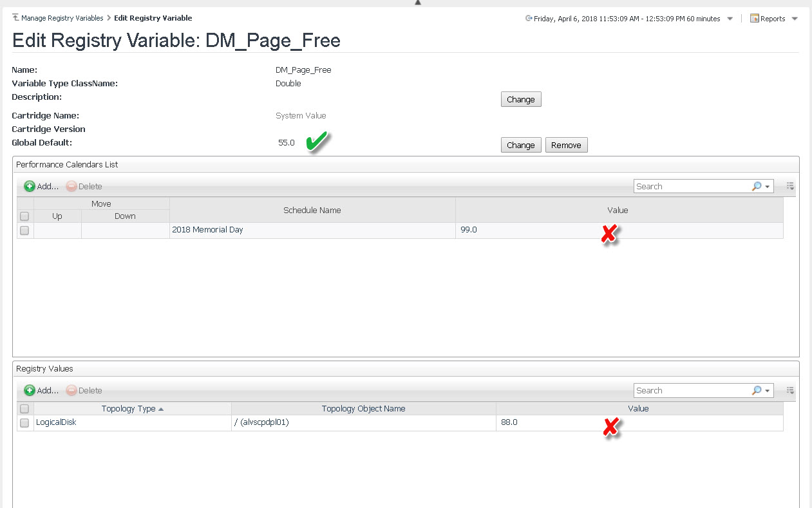Click the Registry Values search field
812x508 pixels.
[x=691, y=390]
